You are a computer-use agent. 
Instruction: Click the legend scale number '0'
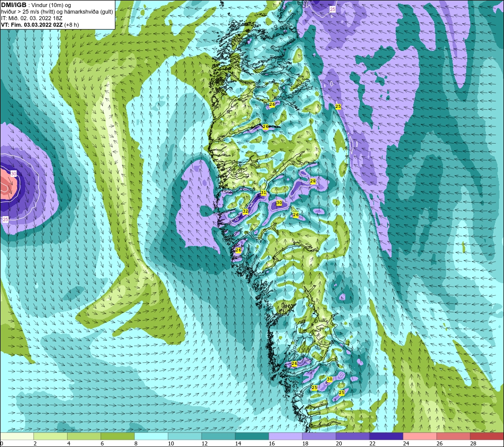[2, 443]
